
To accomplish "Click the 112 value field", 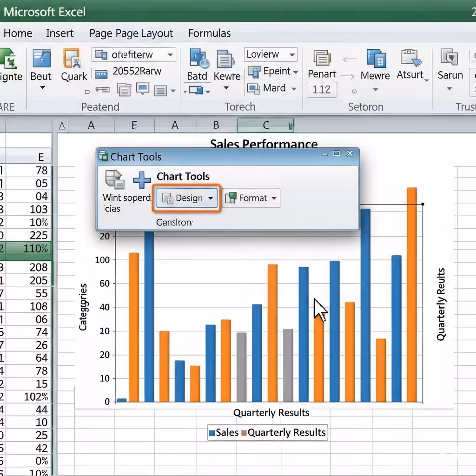I will (x=322, y=90).
